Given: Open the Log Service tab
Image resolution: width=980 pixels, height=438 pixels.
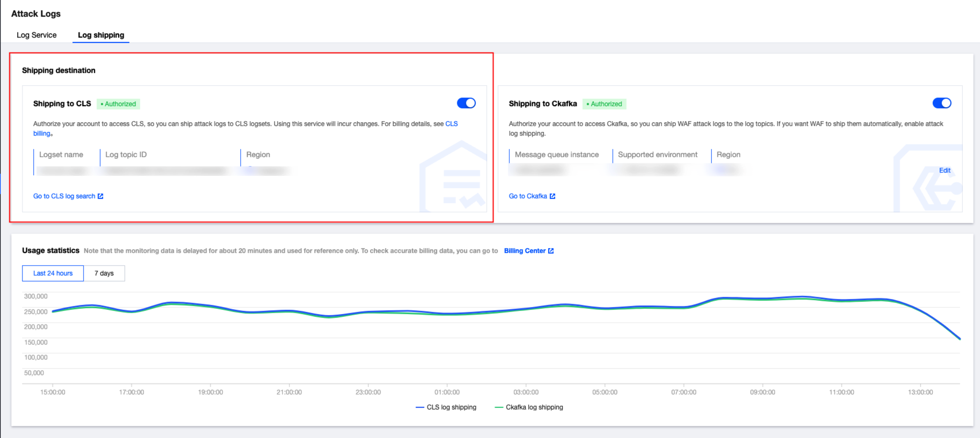Looking at the screenshot, I should tap(36, 35).
